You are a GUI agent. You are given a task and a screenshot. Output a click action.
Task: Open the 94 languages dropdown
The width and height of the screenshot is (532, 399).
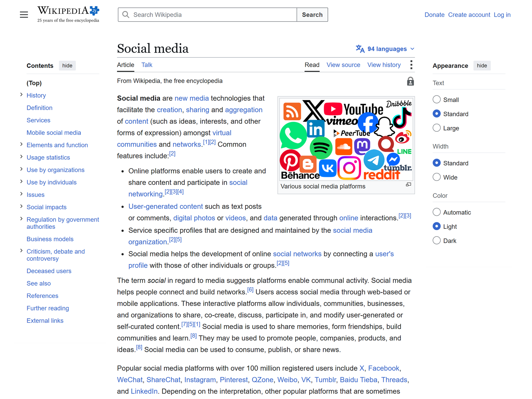385,49
